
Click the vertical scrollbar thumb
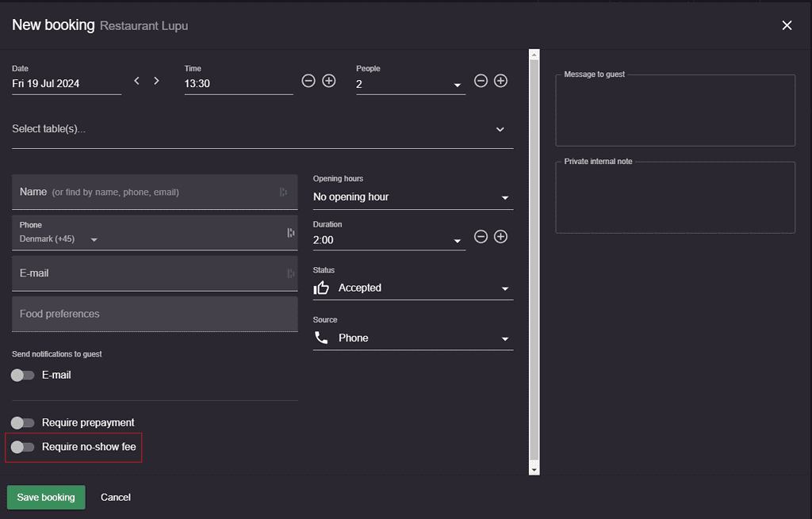(x=534, y=260)
